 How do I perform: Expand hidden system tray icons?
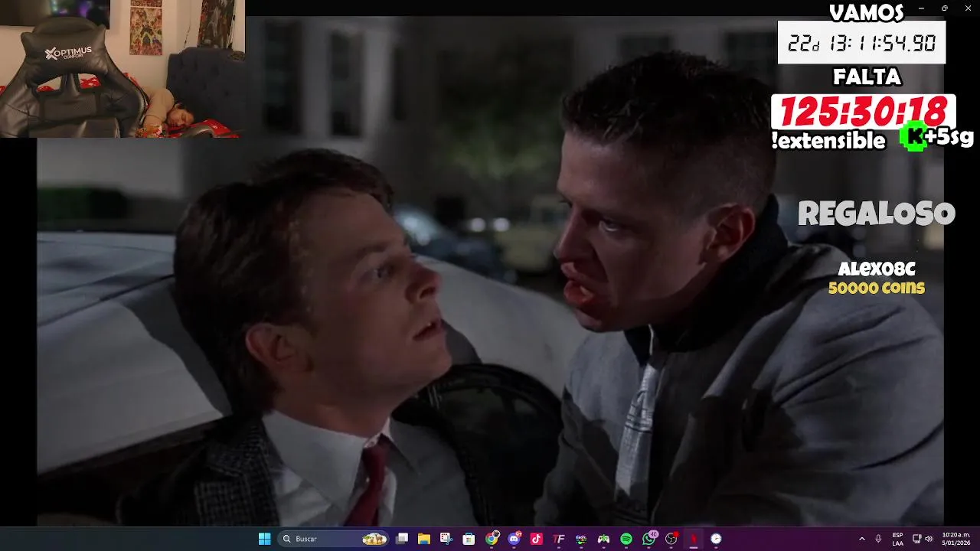point(862,539)
